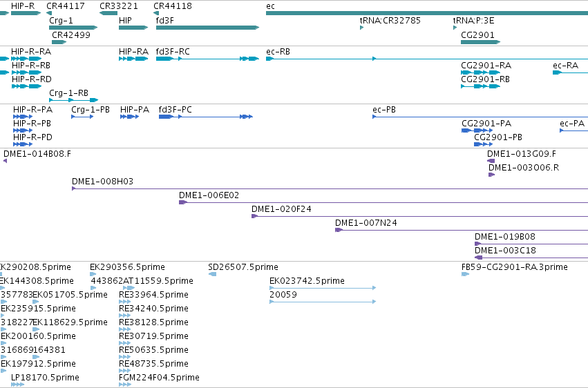The height and width of the screenshot is (388, 588).
Task: Click the CR44118 gene label
Action: (x=173, y=6)
